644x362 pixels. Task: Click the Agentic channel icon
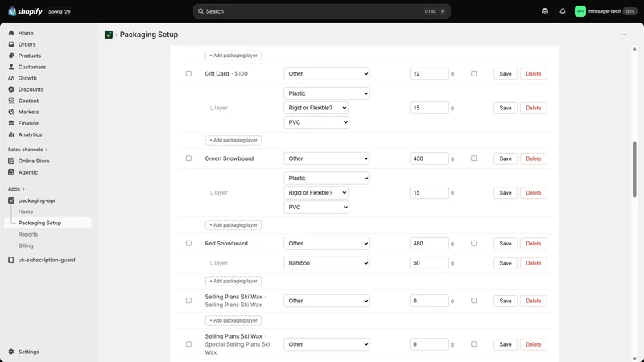coord(11,172)
